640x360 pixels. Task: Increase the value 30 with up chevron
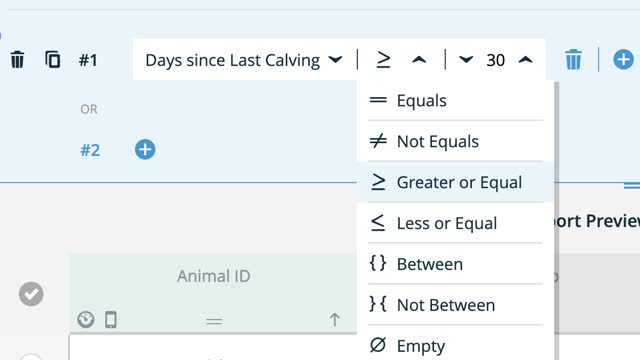tap(526, 60)
